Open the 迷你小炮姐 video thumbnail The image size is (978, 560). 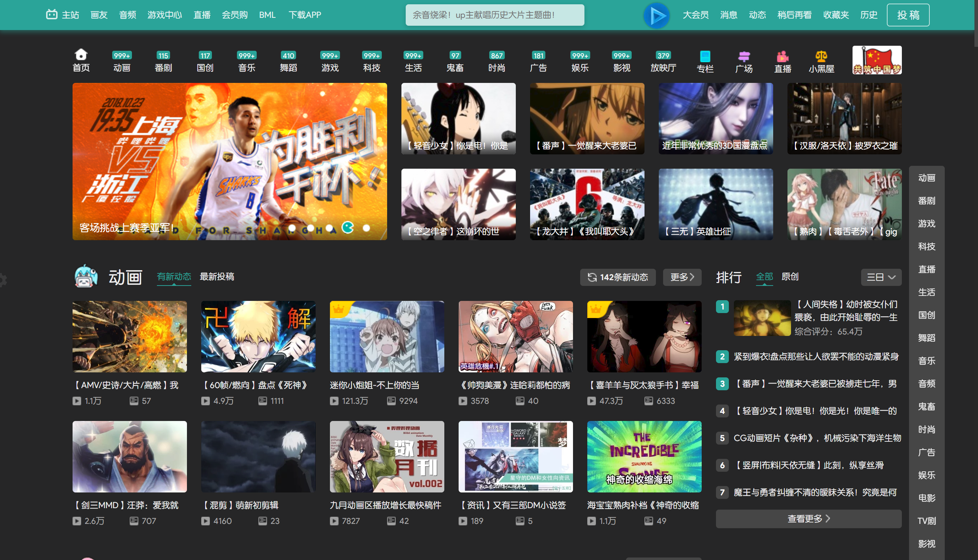point(386,337)
